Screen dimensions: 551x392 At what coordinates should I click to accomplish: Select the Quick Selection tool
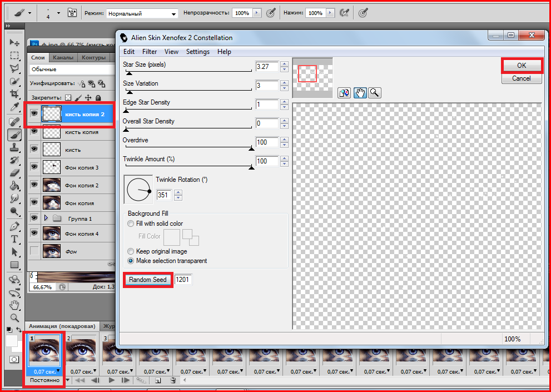point(14,81)
